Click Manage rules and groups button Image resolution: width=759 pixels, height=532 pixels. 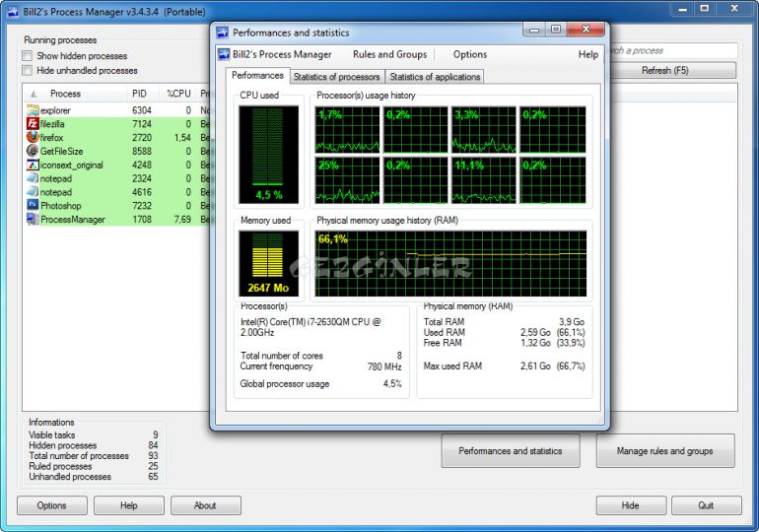pos(665,451)
